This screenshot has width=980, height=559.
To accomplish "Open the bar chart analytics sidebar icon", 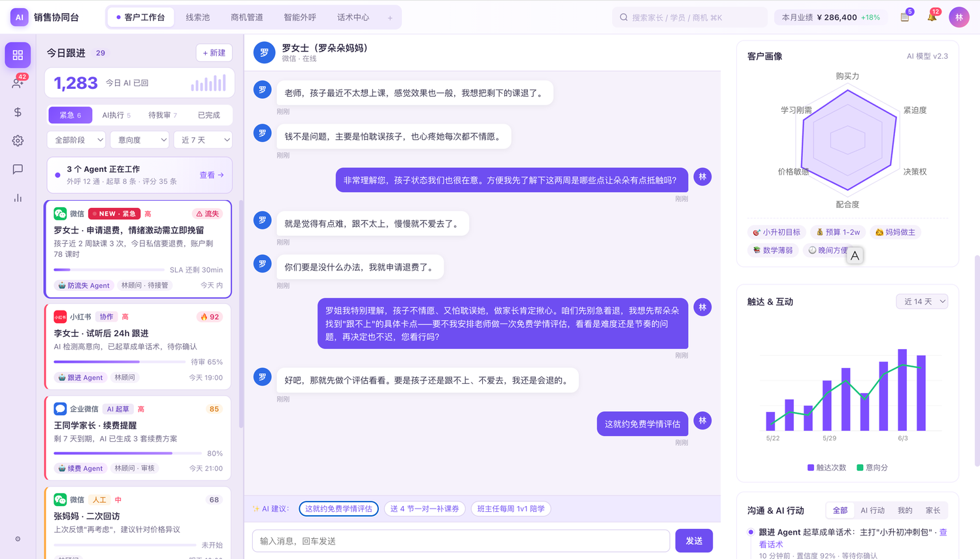I will tap(18, 197).
